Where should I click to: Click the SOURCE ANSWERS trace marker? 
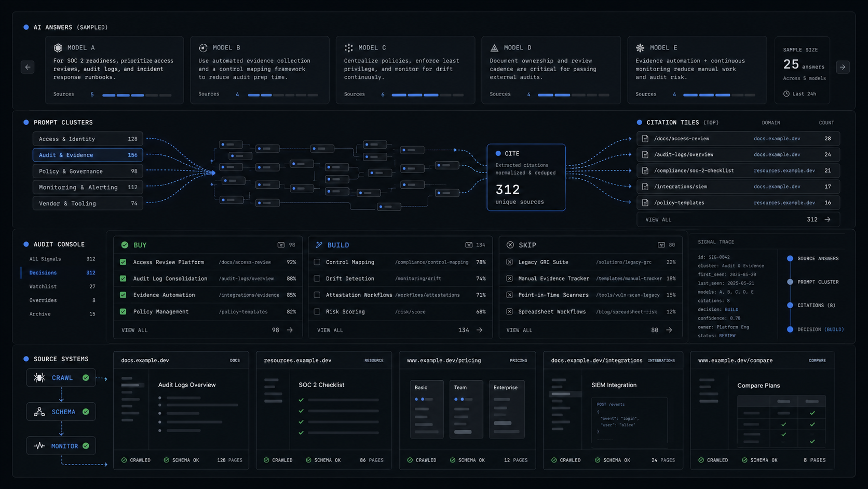(x=790, y=258)
